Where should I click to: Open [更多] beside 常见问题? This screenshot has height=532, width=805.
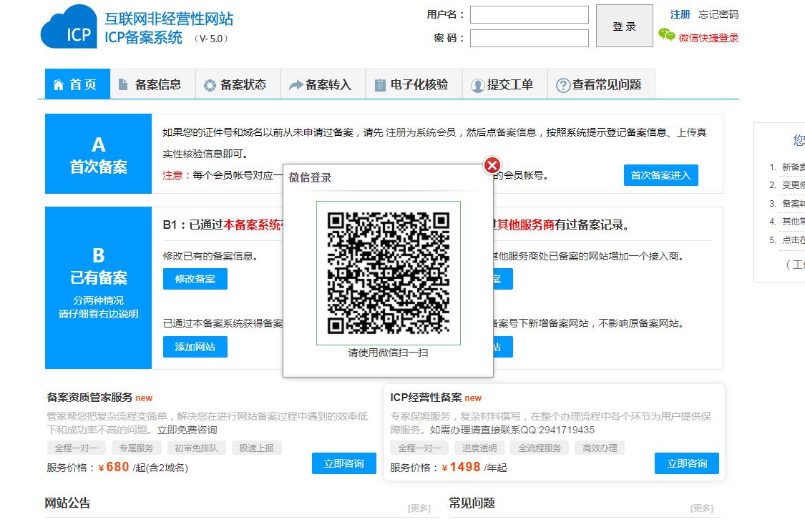pos(702,508)
